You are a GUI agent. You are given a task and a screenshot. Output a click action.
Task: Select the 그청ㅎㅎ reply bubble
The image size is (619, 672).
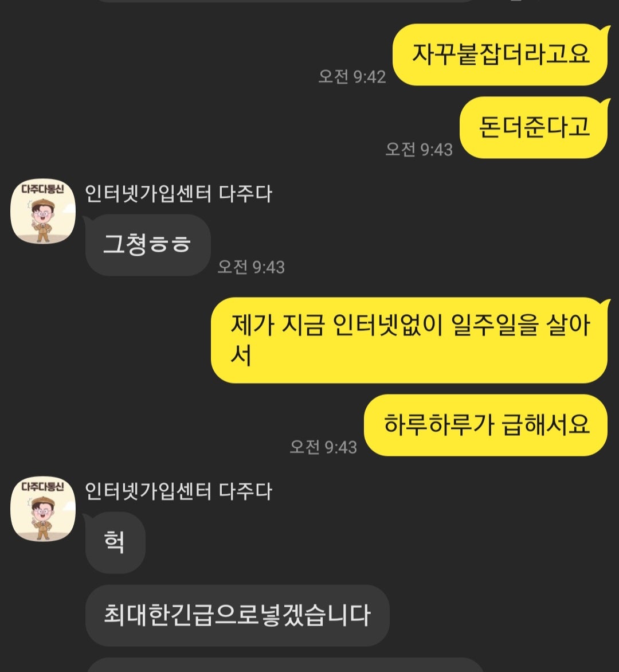click(x=148, y=245)
